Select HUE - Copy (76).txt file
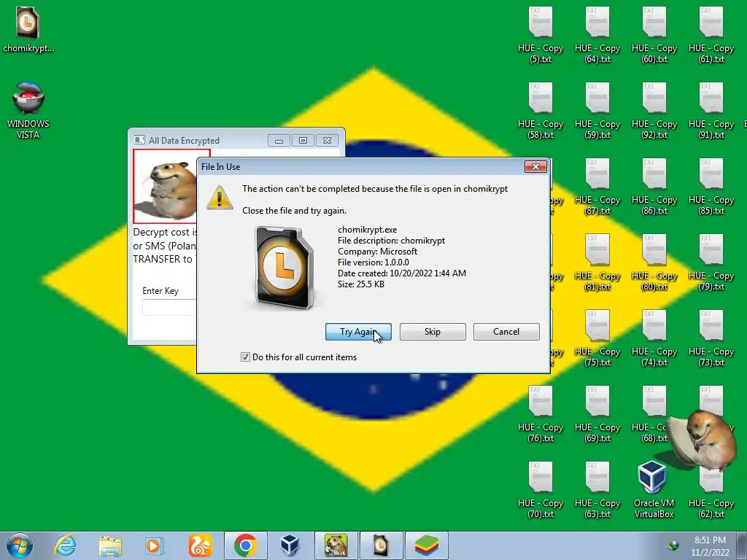This screenshot has width=747, height=560. click(541, 414)
